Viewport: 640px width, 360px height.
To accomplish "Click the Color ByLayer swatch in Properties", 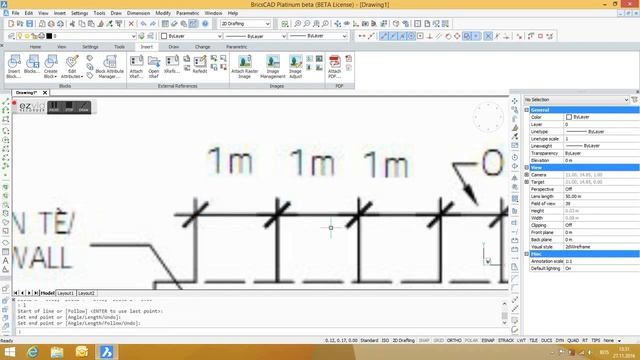I will tap(569, 117).
